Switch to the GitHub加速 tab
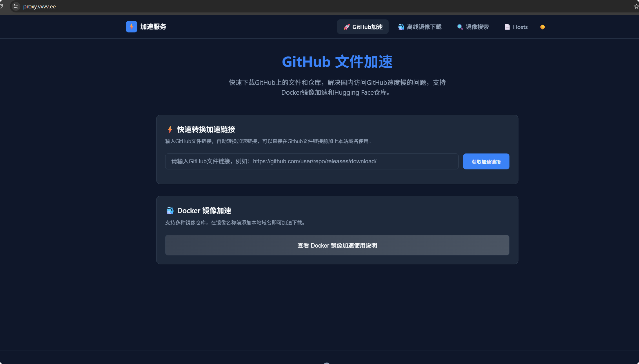Viewport: 639px width, 364px height. (363, 27)
